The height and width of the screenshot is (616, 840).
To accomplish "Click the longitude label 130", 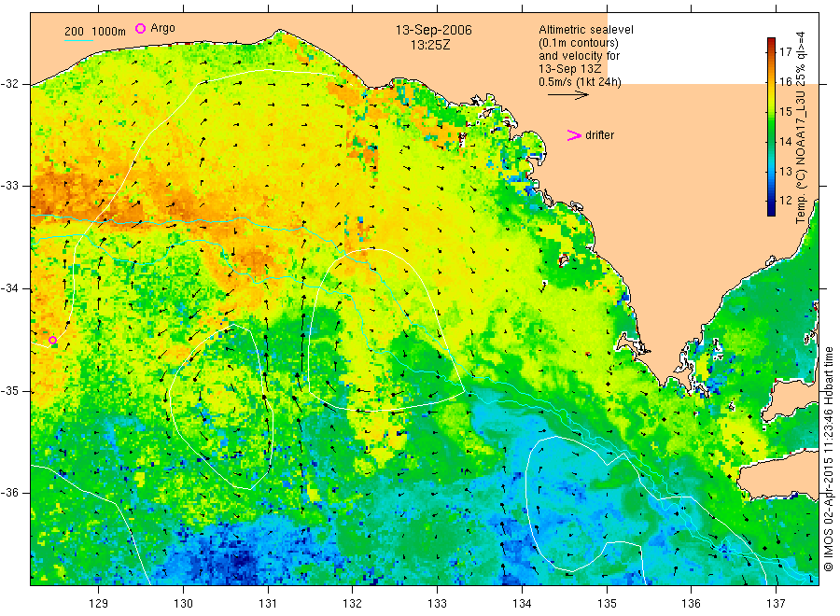I will click(x=183, y=604).
